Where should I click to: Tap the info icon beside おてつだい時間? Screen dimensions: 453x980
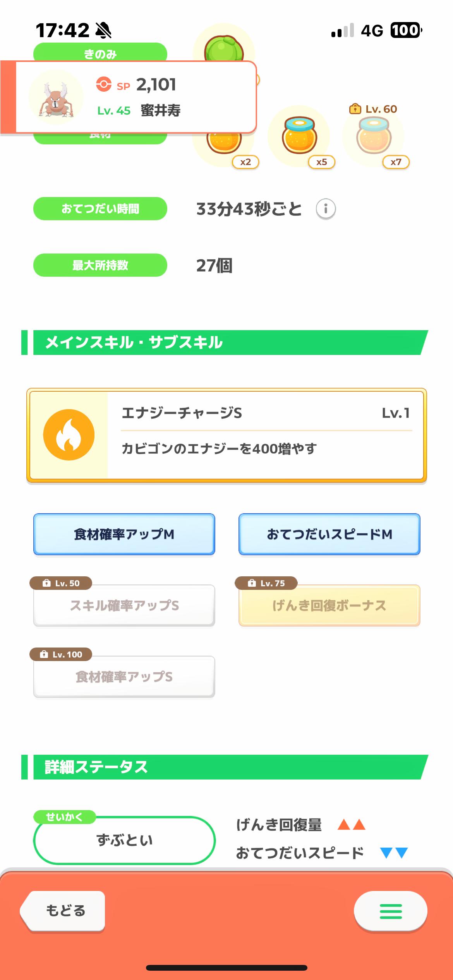point(326,209)
